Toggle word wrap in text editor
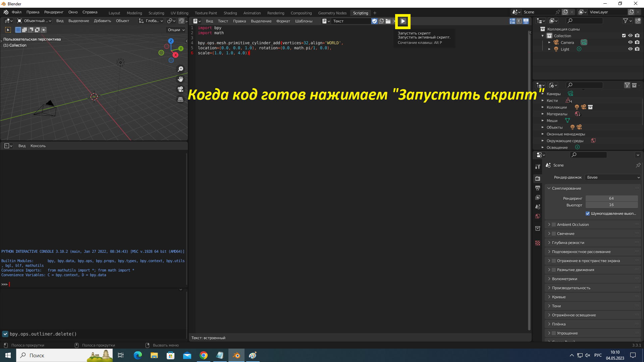This screenshot has height=362, width=644. coord(519,21)
